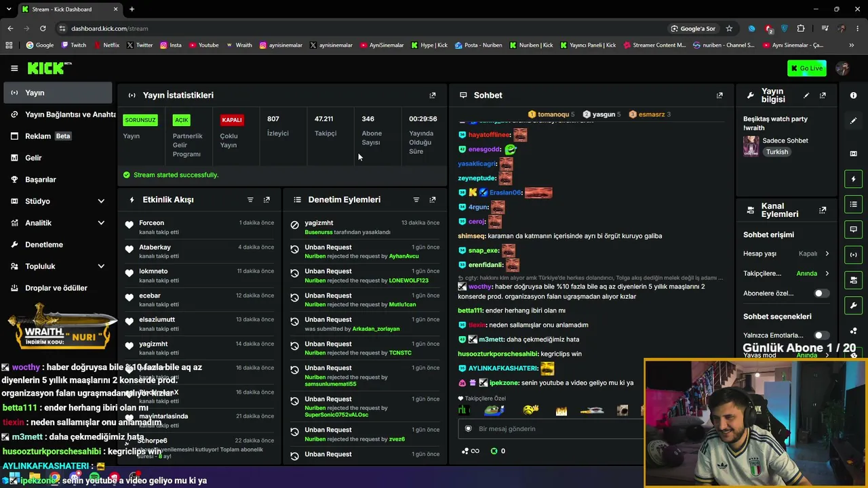Click the Kick logo
This screenshot has height=488, width=868.
point(50,68)
